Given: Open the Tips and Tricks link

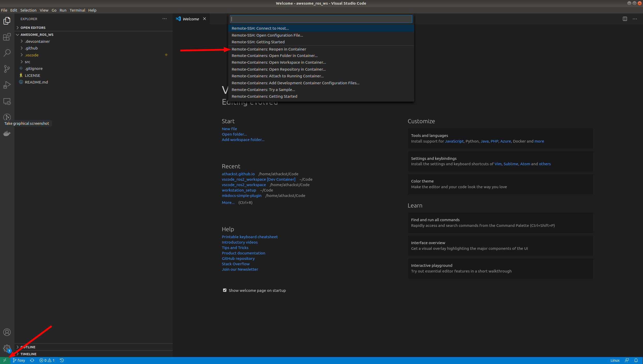Looking at the screenshot, I should click(x=235, y=247).
